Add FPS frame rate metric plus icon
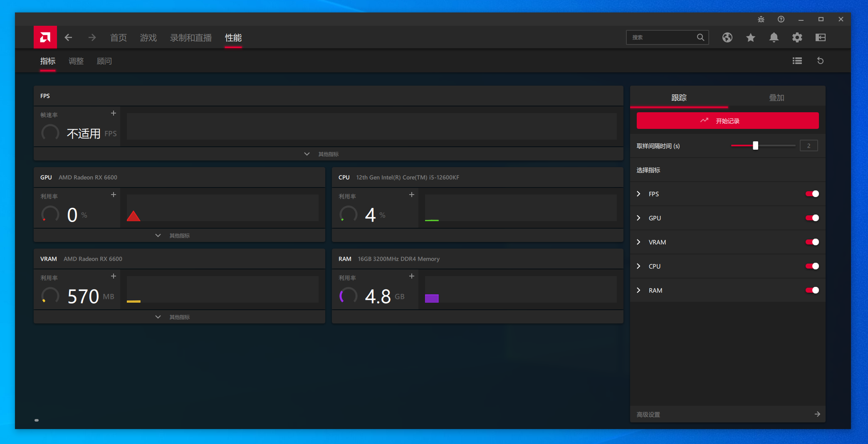Screen dimensions: 868x444 coord(114,113)
